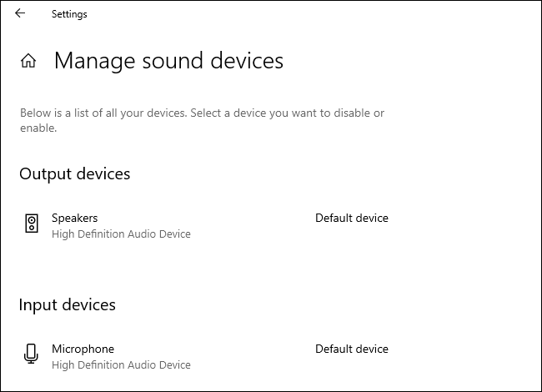Click Default device status beside Speakers
This screenshot has width=542, height=392.
pos(351,219)
